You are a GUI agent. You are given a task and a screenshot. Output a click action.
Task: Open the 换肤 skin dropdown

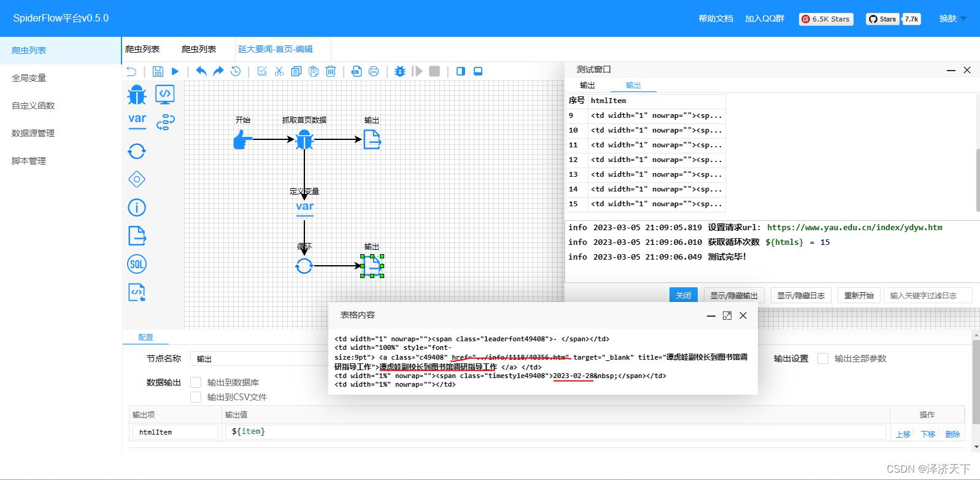pyautogui.click(x=952, y=18)
